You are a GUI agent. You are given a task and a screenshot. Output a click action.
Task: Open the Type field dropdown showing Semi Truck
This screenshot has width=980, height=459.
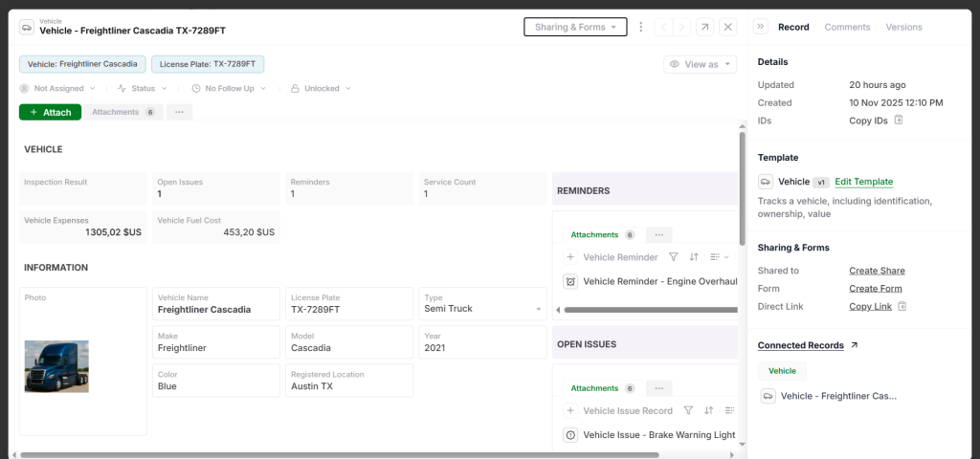click(x=482, y=303)
